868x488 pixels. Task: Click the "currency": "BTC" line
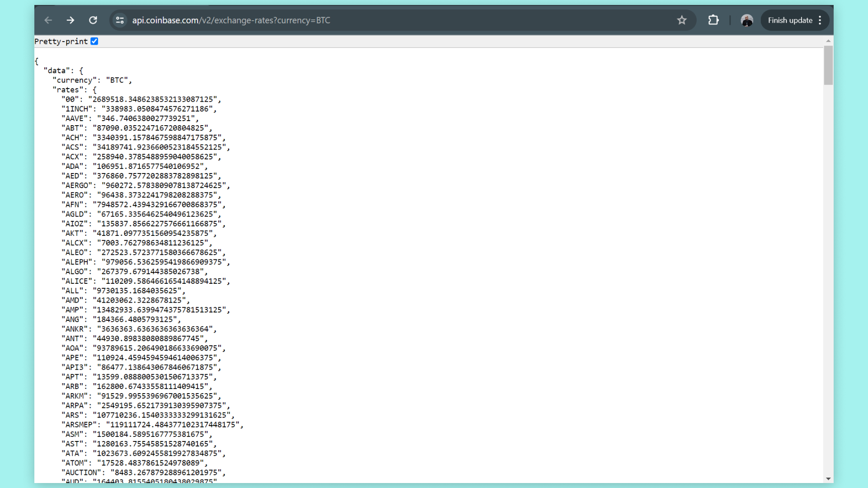click(92, 80)
